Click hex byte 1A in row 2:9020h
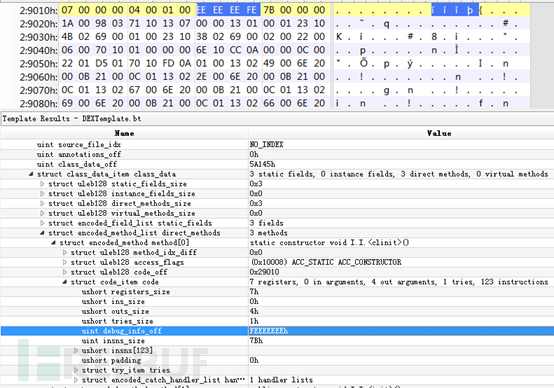 [x=67, y=23]
